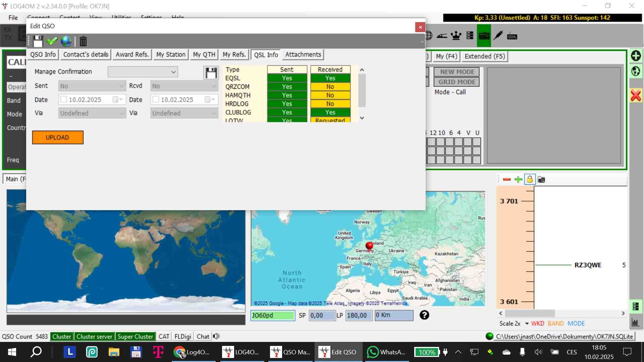644x362 pixels.
Task: Delete the QSO with the trash can icon
Action: 83,41
